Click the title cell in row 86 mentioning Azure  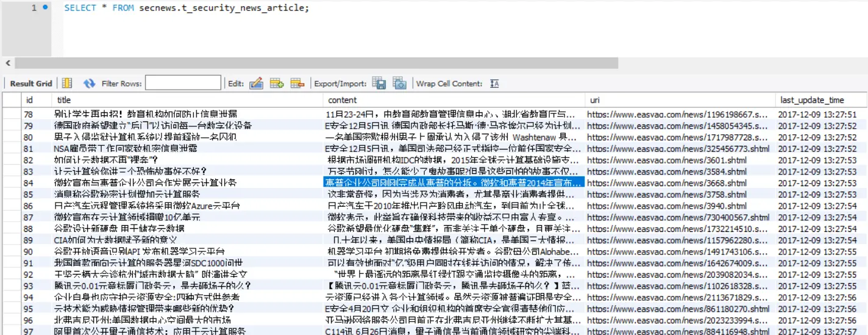click(x=188, y=206)
